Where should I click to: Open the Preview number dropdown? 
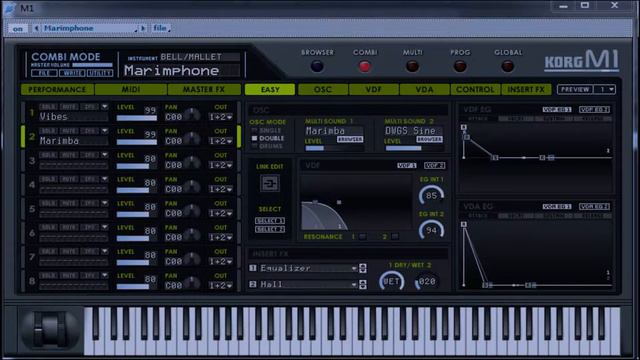coord(605,89)
